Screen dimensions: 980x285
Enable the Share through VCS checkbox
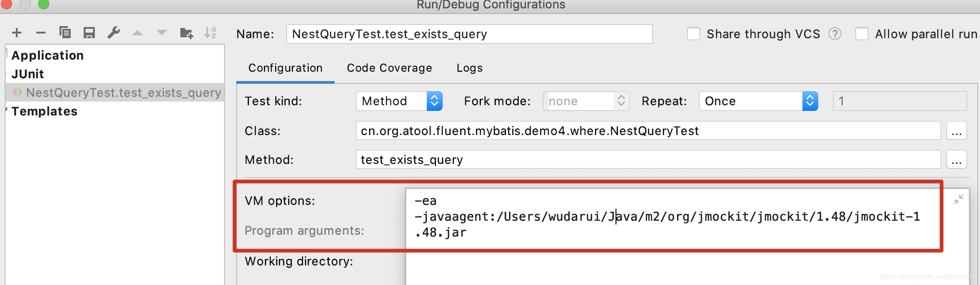tap(694, 34)
